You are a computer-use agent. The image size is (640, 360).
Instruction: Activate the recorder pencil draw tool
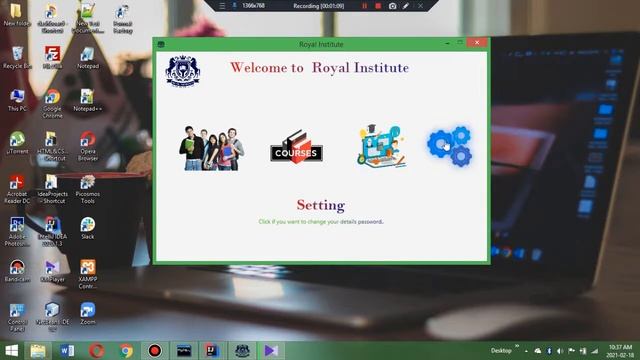tap(406, 6)
